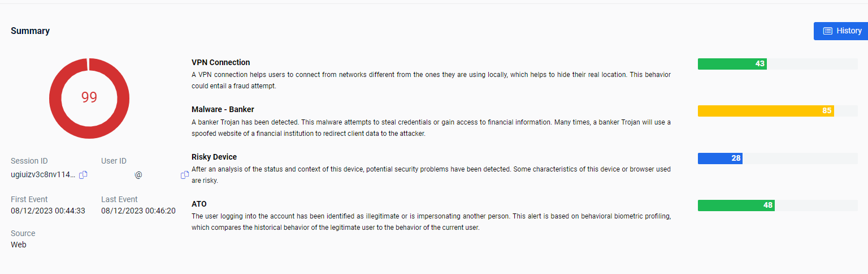Click the green VPN Connection score bar
Screen dimensions: 868x274
pos(732,64)
